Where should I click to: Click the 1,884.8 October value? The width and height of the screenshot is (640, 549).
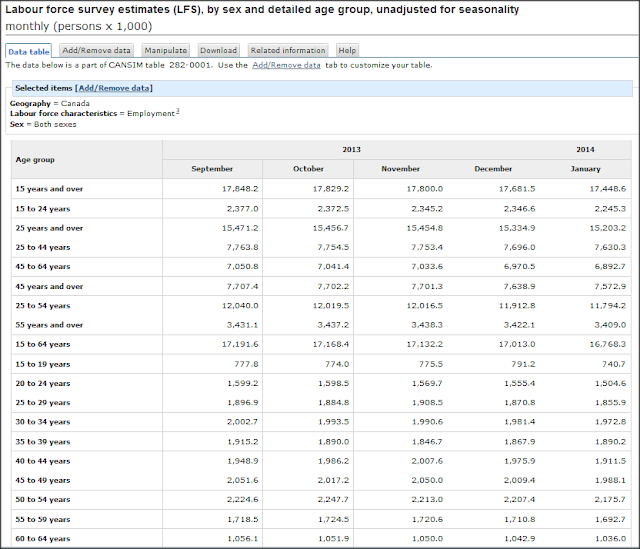333,402
